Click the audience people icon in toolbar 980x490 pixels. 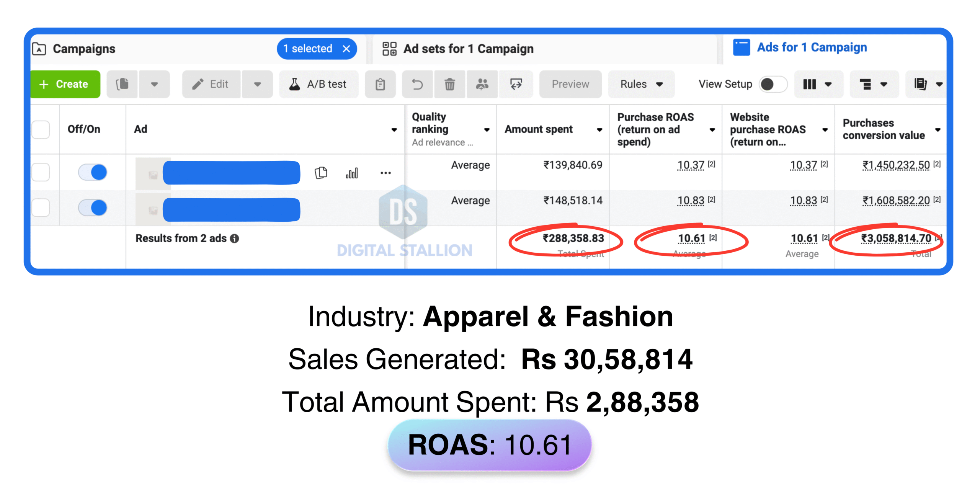click(482, 84)
